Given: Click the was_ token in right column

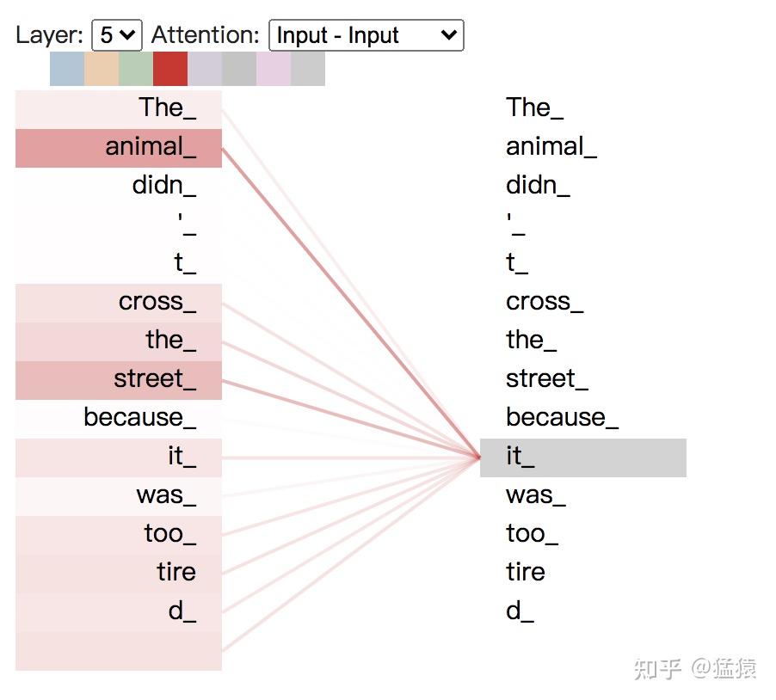Looking at the screenshot, I should click(x=535, y=495).
